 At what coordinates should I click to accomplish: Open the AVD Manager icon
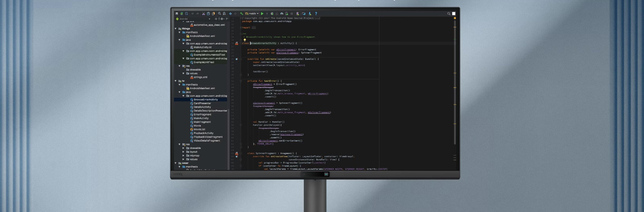298,13
